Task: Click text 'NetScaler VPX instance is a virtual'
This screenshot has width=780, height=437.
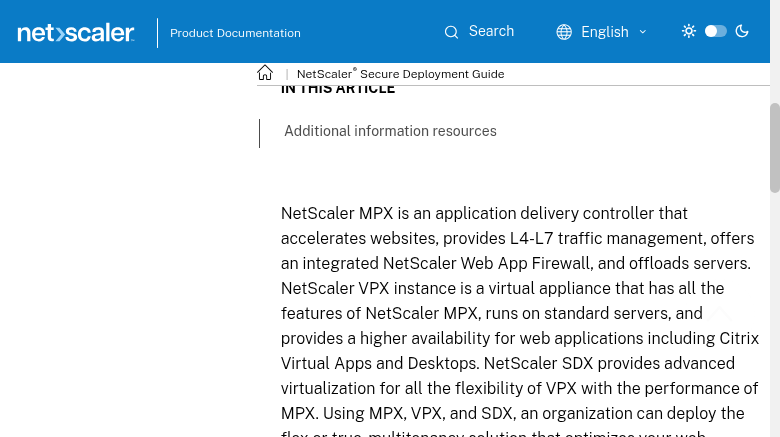Action: 407,288
